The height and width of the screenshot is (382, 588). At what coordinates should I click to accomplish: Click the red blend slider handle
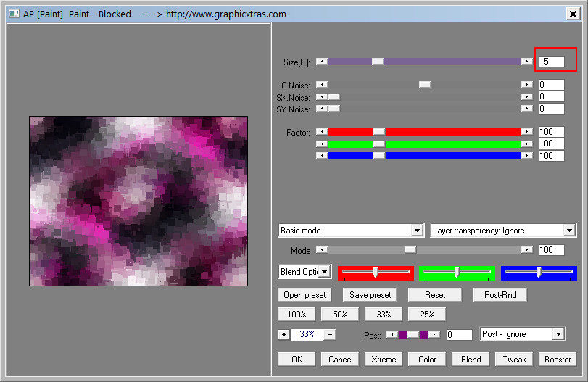376,273
